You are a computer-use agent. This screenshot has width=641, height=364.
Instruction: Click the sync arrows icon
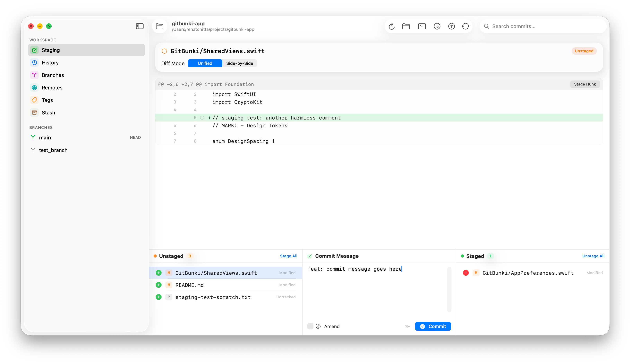pyautogui.click(x=465, y=26)
